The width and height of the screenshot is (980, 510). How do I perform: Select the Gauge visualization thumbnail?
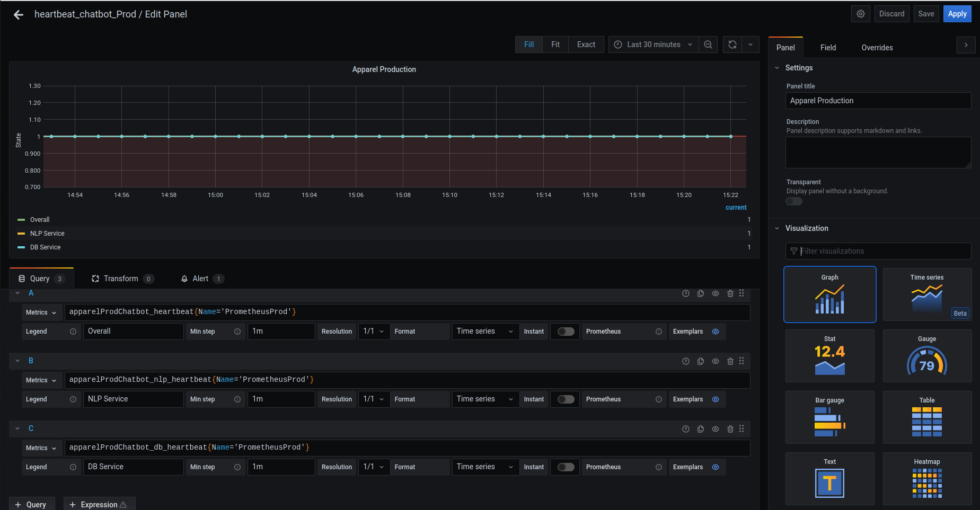(926, 356)
